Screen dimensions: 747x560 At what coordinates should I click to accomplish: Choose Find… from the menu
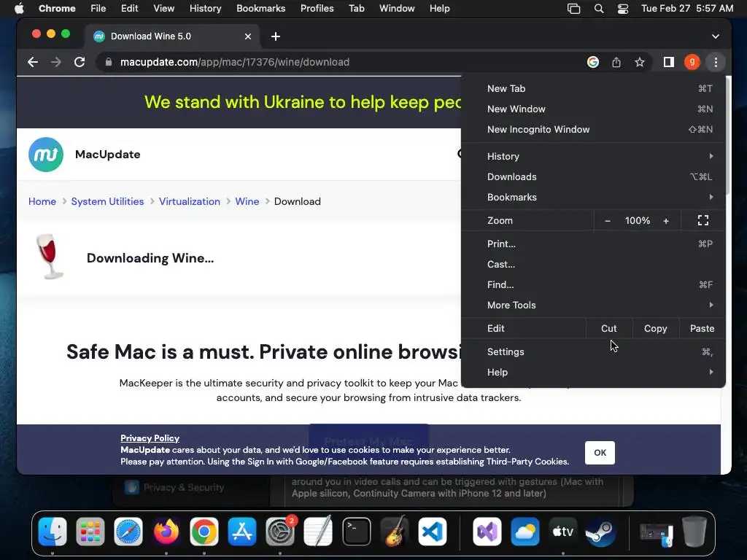pos(593,285)
